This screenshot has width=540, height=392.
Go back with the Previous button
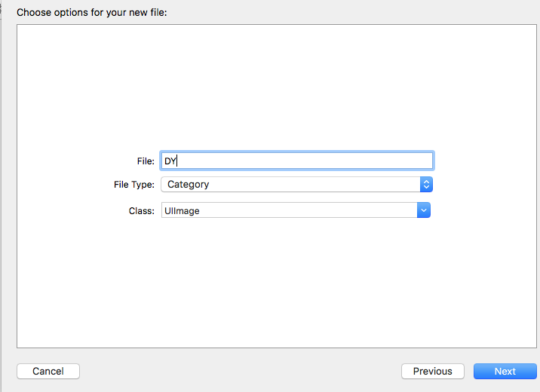pos(432,371)
